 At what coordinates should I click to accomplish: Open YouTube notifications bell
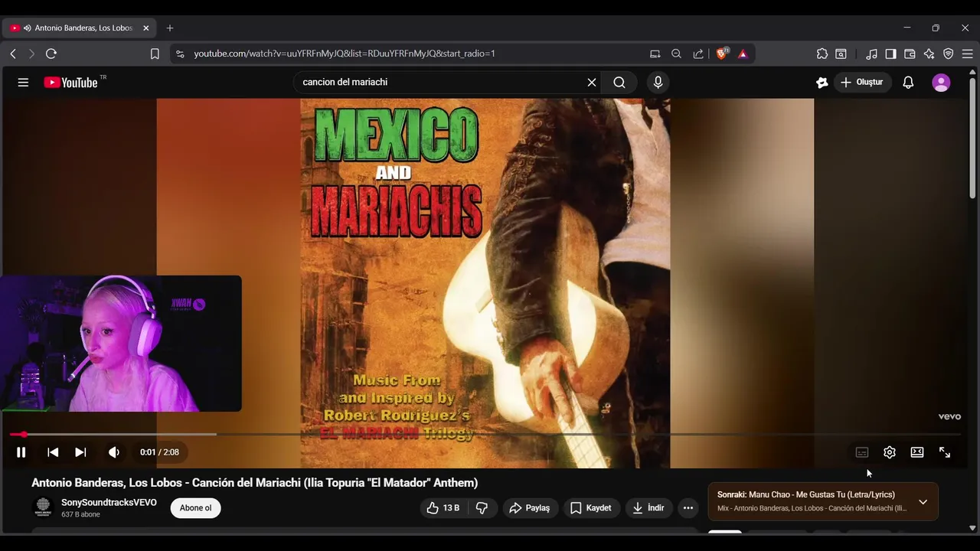click(908, 83)
